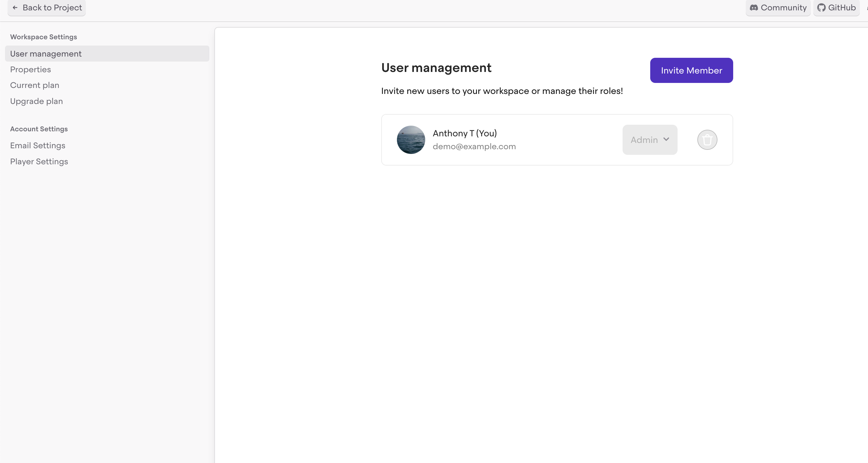Image resolution: width=868 pixels, height=463 pixels.
Task: Open the Admin role dropdown
Action: pyautogui.click(x=650, y=140)
